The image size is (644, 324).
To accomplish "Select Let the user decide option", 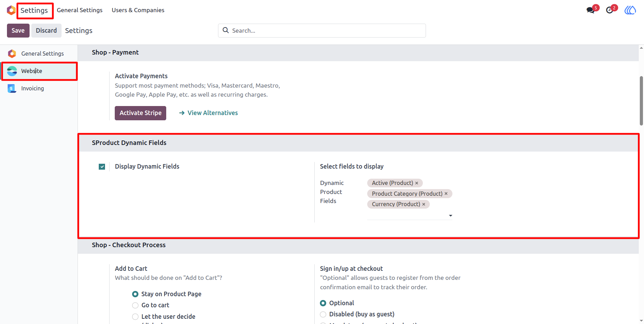I will tap(135, 317).
